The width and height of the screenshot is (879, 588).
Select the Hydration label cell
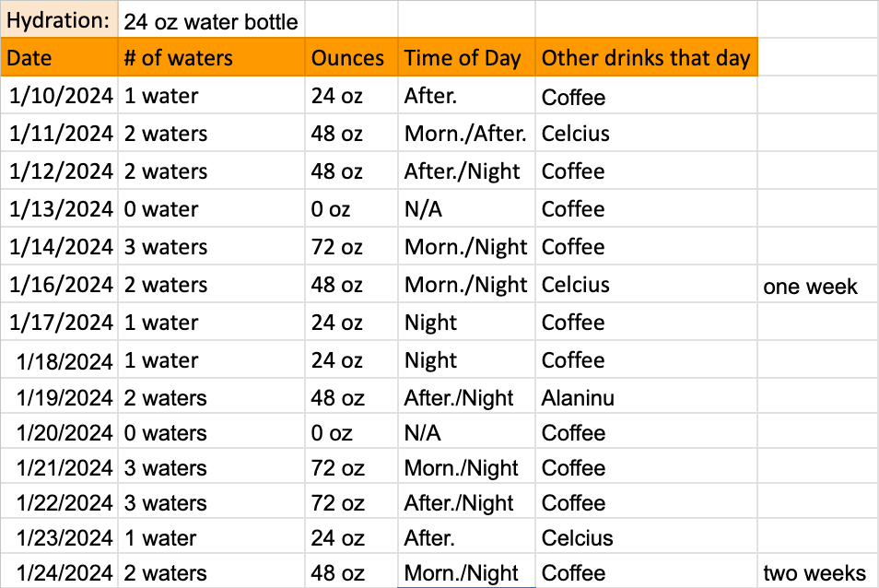[59, 20]
